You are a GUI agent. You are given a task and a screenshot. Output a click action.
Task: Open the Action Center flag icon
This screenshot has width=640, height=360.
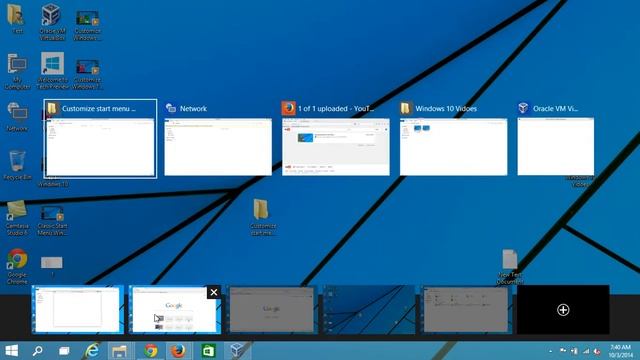tap(563, 351)
